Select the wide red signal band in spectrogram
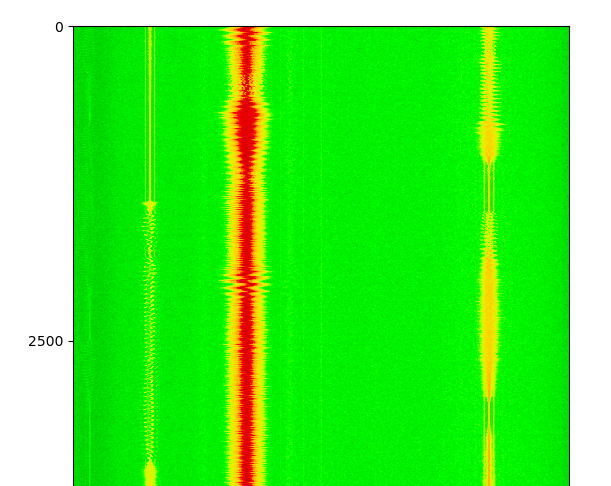The height and width of the screenshot is (486, 611). 246,256
